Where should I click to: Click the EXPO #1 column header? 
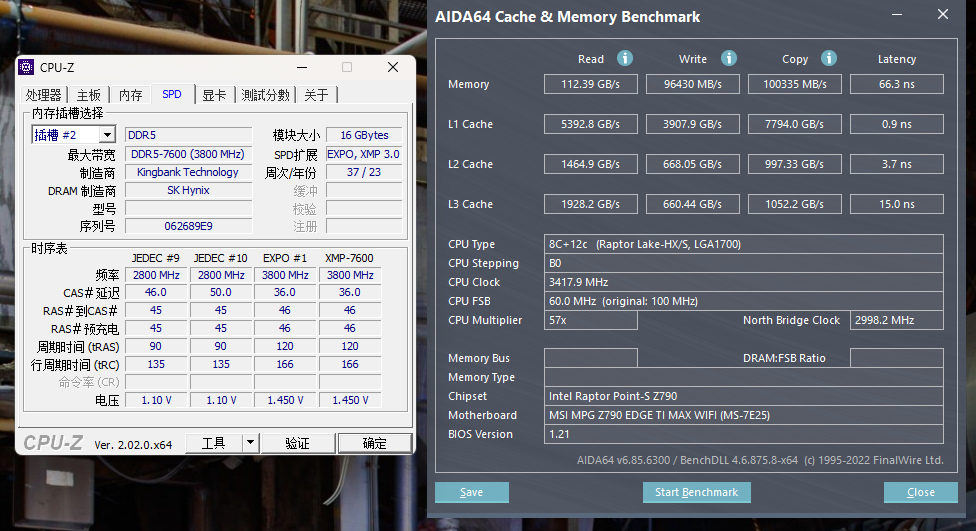[284, 258]
